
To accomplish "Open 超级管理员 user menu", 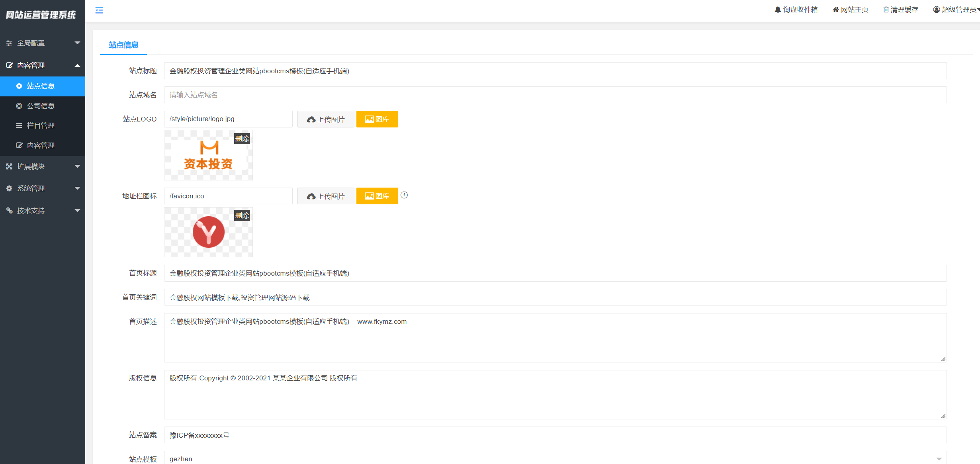I will tap(956, 10).
